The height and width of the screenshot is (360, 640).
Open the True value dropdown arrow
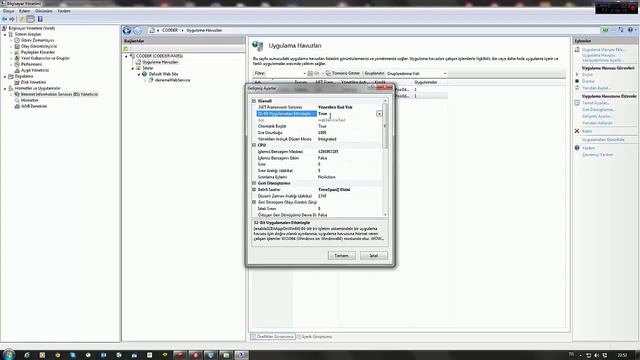(x=379, y=114)
